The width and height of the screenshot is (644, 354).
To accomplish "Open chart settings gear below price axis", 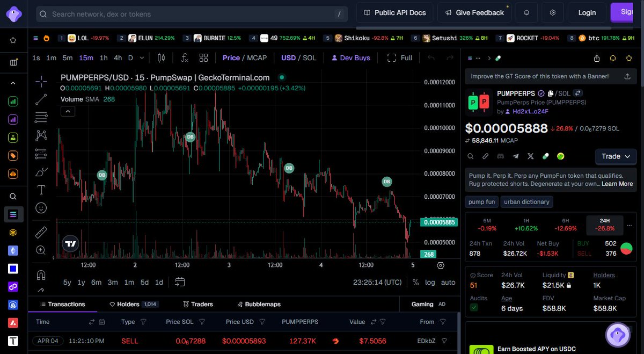I will point(441,265).
